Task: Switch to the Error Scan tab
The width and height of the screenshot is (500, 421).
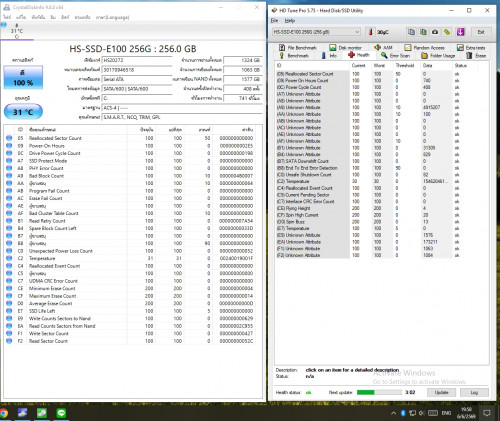Action: point(396,56)
